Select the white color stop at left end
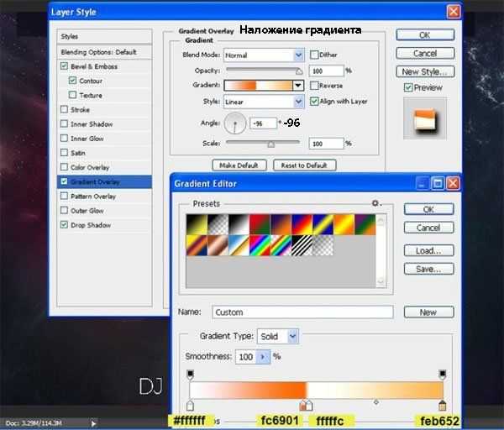The width and height of the screenshot is (504, 430). 190,406
